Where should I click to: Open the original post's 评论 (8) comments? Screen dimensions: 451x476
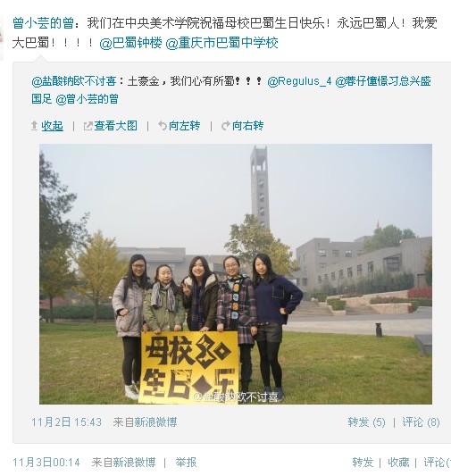coord(421,422)
